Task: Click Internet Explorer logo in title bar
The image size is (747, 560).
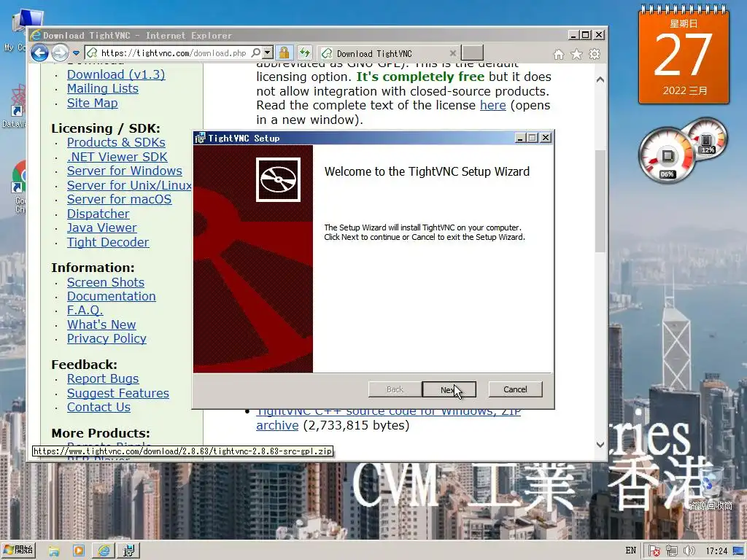Action: [35, 35]
